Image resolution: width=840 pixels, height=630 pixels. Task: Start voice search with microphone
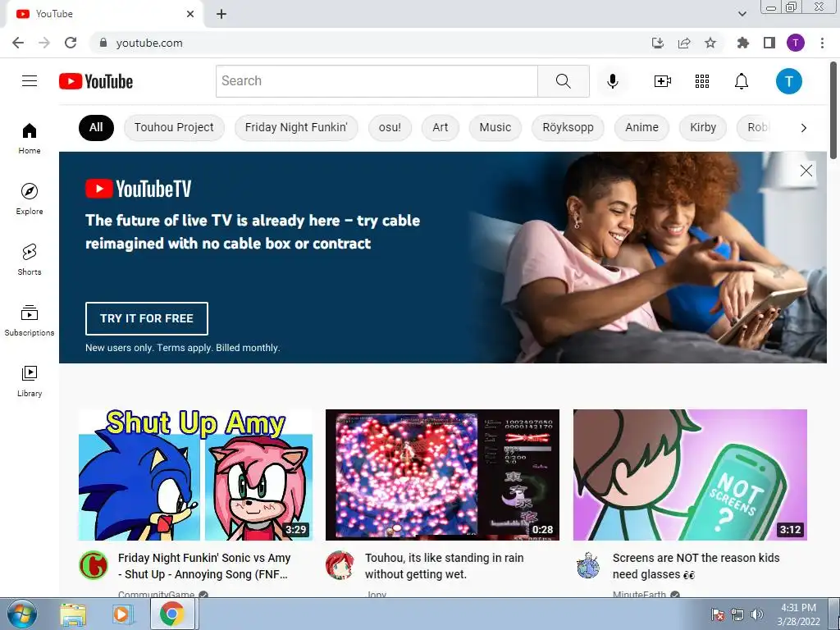[x=613, y=81]
